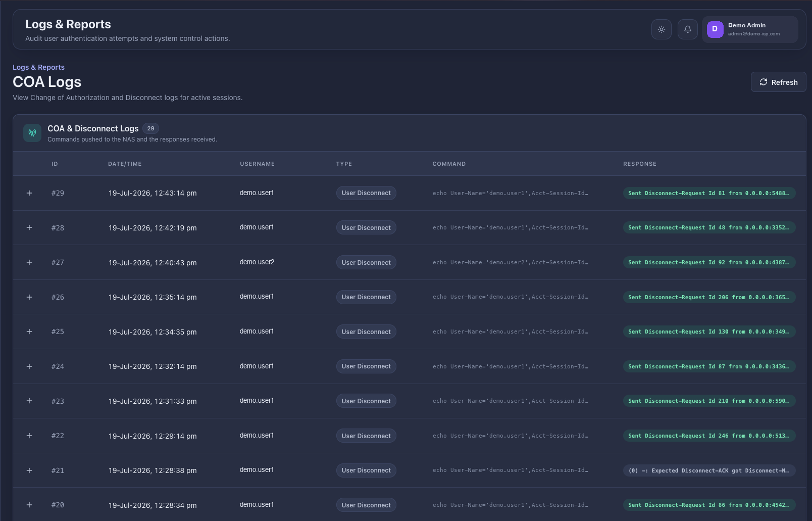This screenshot has height=521, width=812.
Task: Open the notifications bell
Action: [688, 29]
